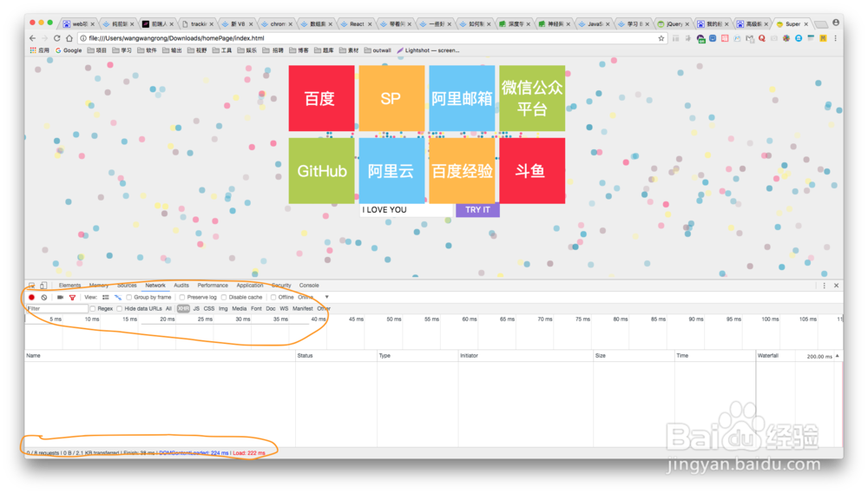Open the 学习 bookmarks folder

click(122, 50)
